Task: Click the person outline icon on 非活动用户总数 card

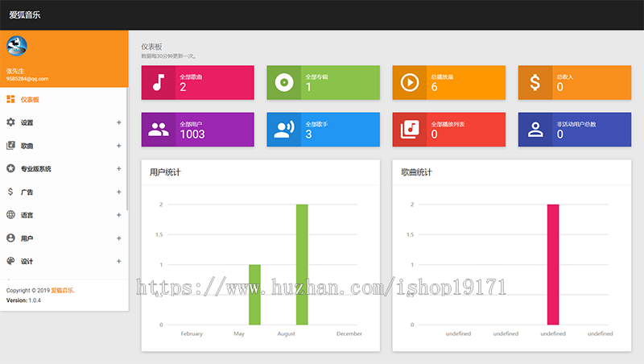Action: pyautogui.click(x=535, y=130)
